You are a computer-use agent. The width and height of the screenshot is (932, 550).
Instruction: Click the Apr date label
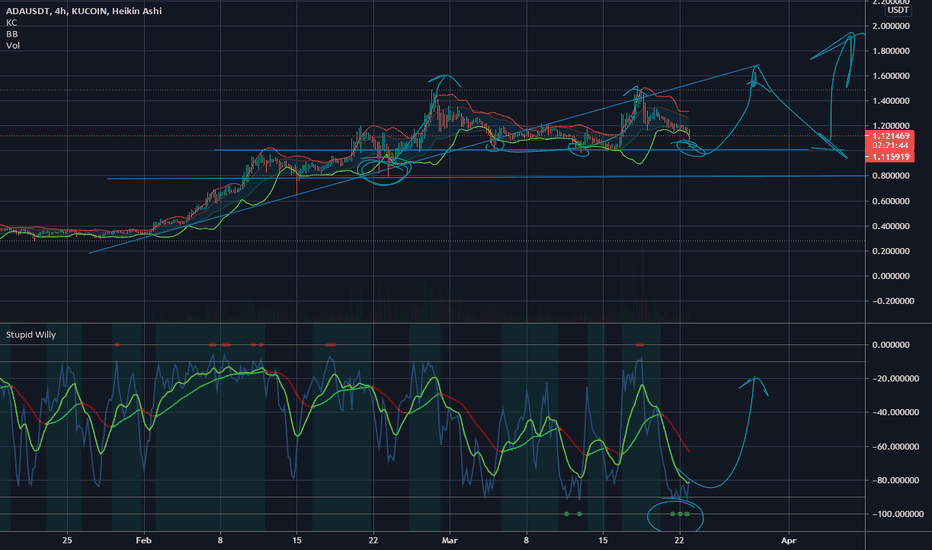tap(788, 540)
